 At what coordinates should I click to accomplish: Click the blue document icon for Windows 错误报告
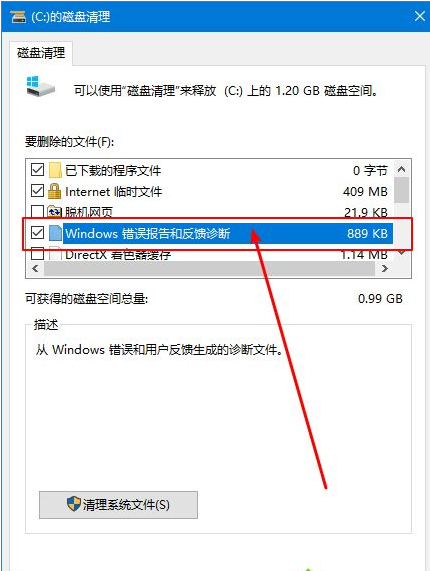[55, 233]
